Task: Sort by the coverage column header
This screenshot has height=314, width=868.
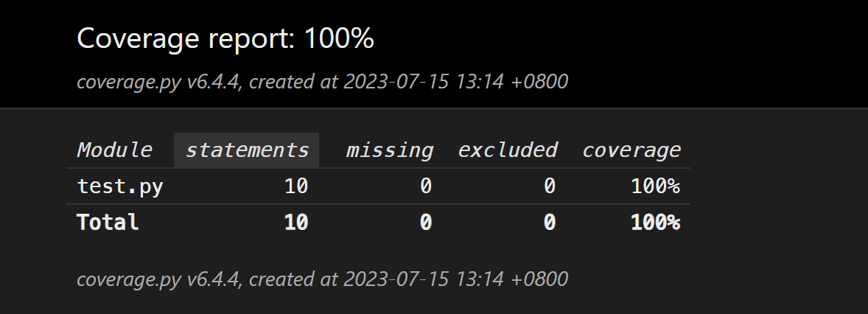Action: (631, 150)
